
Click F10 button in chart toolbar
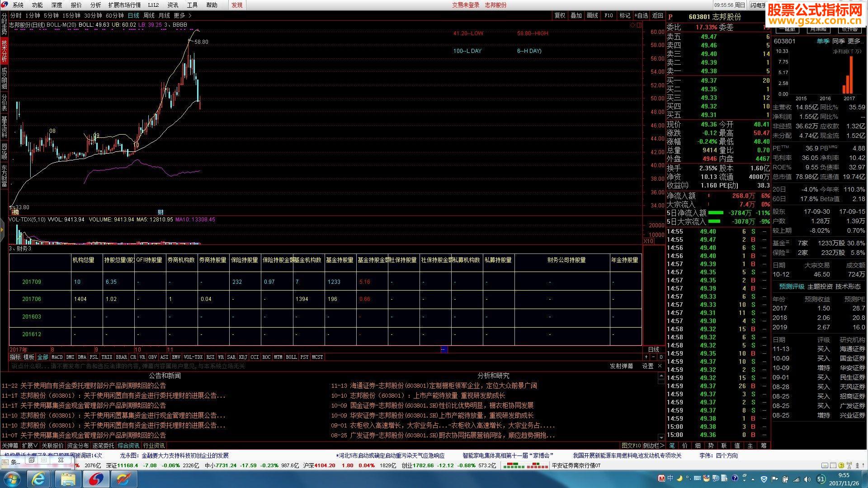[x=609, y=15]
